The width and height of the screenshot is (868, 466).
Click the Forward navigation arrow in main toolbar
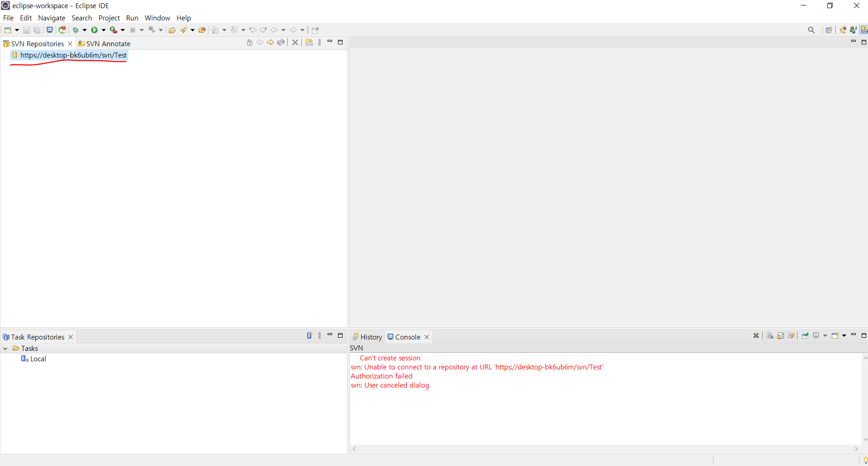(x=293, y=30)
